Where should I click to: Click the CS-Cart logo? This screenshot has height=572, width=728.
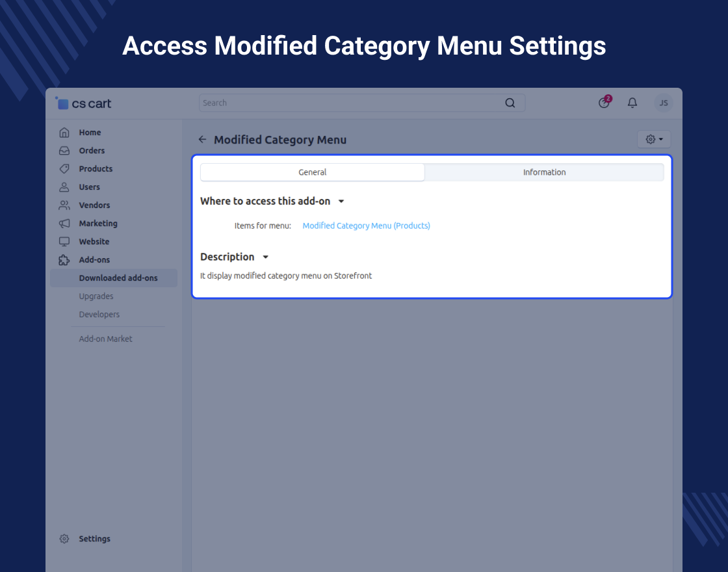(x=84, y=103)
